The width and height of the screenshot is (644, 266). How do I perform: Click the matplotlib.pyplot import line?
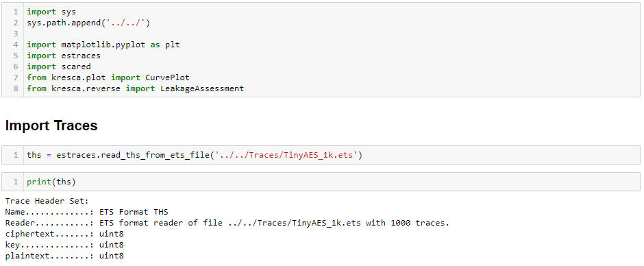(x=103, y=45)
